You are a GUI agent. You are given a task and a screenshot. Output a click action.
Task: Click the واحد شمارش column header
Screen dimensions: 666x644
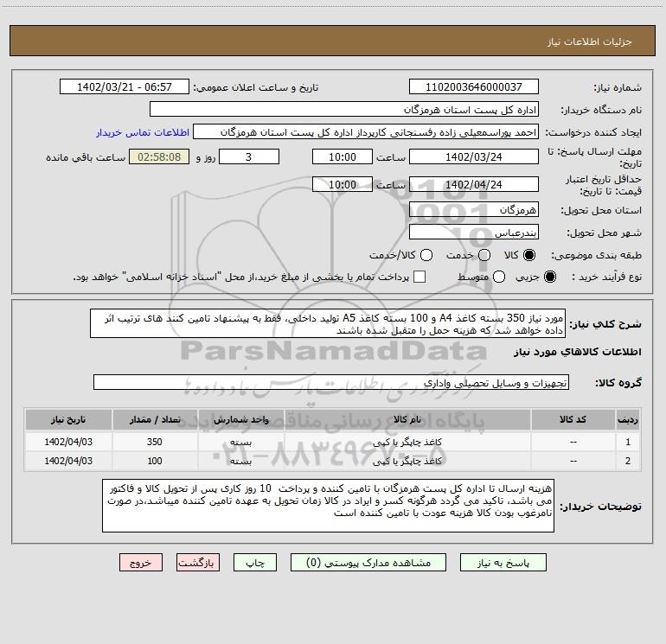click(240, 419)
